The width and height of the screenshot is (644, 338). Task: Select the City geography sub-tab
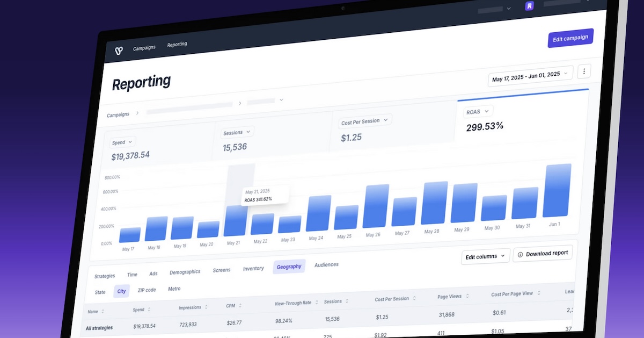pyautogui.click(x=121, y=291)
